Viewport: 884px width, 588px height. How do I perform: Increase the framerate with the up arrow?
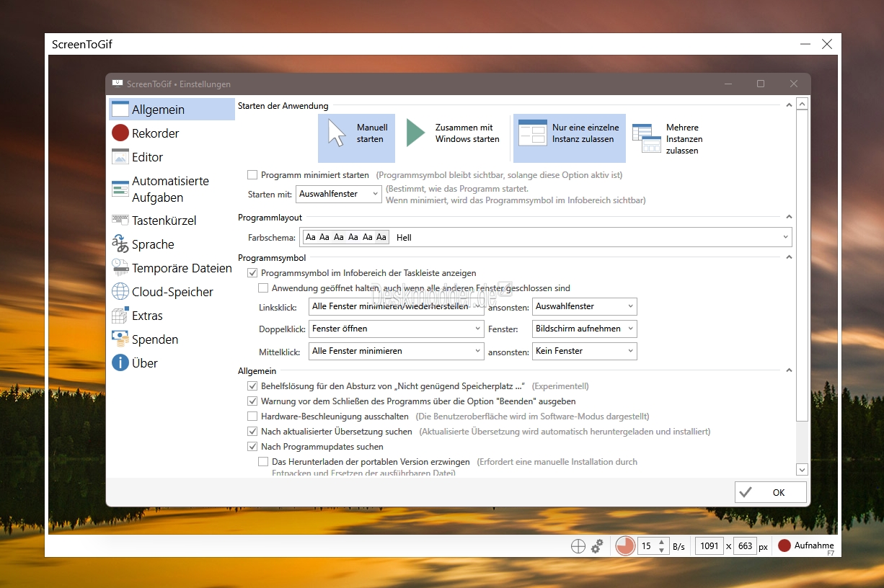662,541
